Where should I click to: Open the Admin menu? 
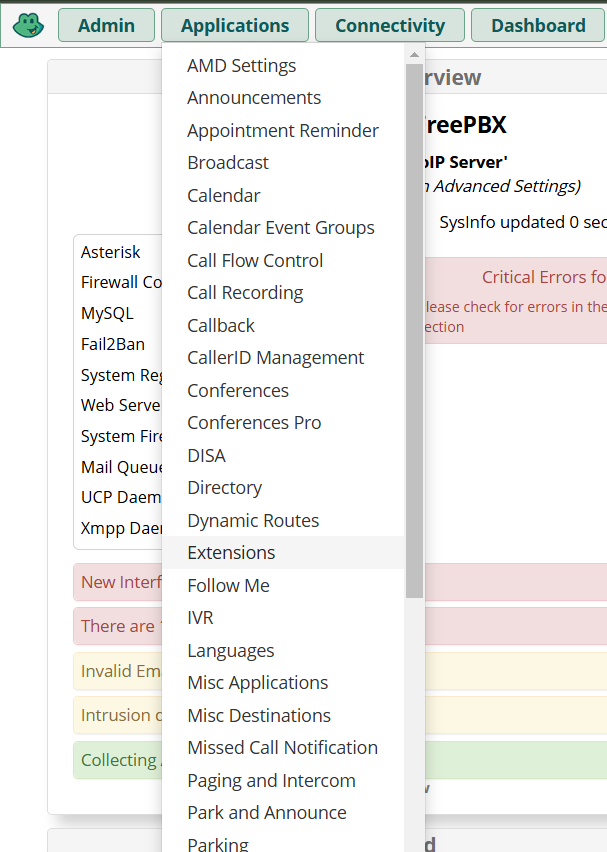107,25
